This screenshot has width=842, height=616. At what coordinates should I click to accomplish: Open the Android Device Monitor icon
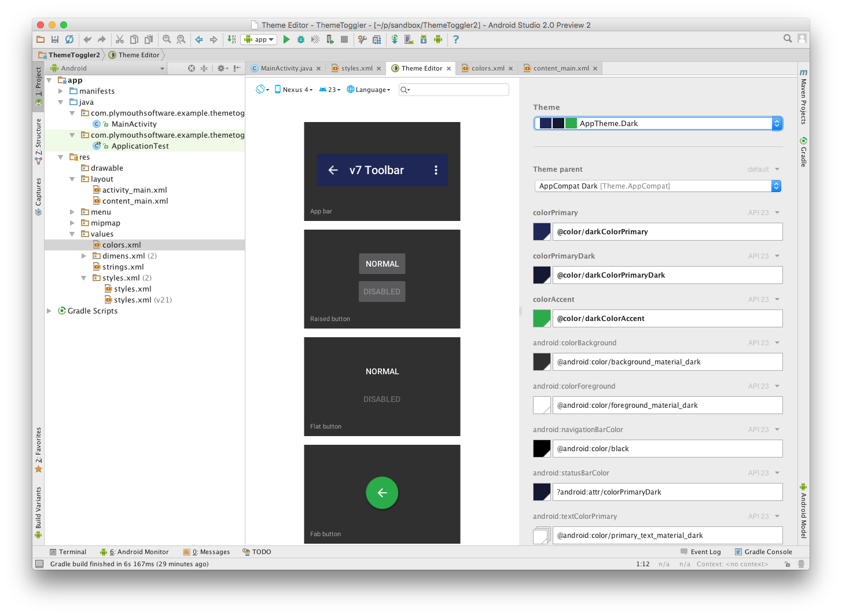(438, 39)
